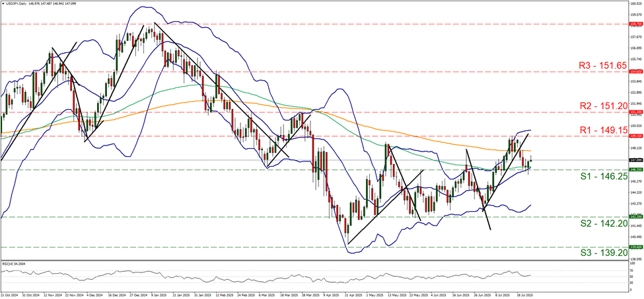Click the triangle icon beside the USDJPY title
The height and width of the screenshot is (299, 644).
[x=4, y=4]
